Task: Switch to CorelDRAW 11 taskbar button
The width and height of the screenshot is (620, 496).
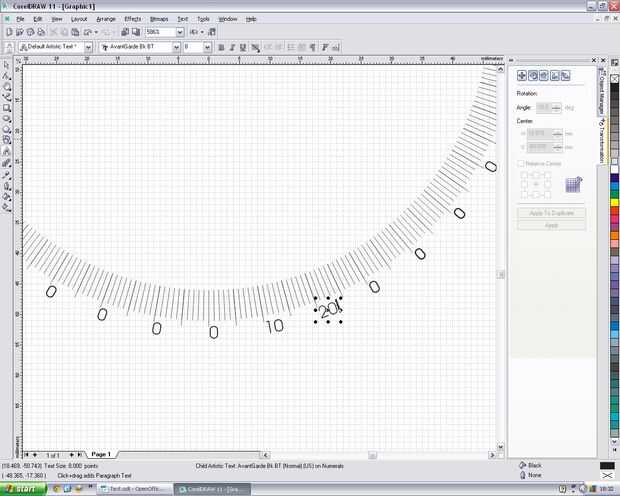Action: 212,489
